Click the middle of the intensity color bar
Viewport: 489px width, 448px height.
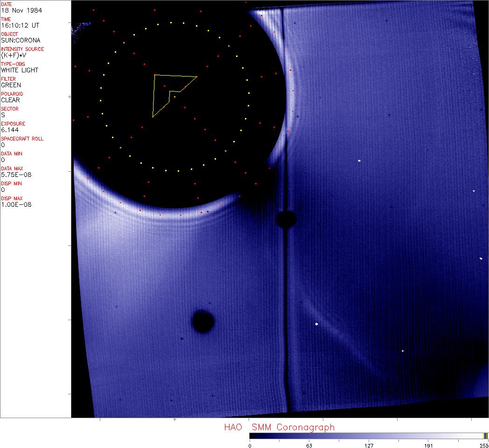369,436
